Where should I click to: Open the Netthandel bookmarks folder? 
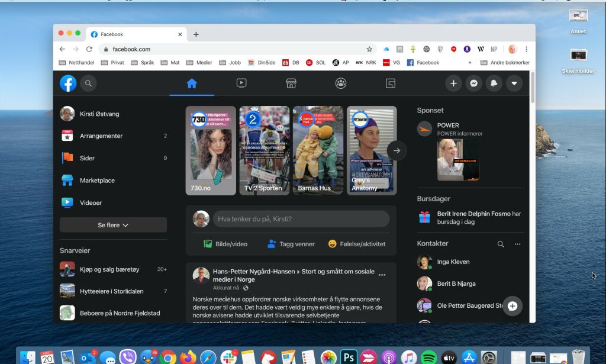point(76,63)
